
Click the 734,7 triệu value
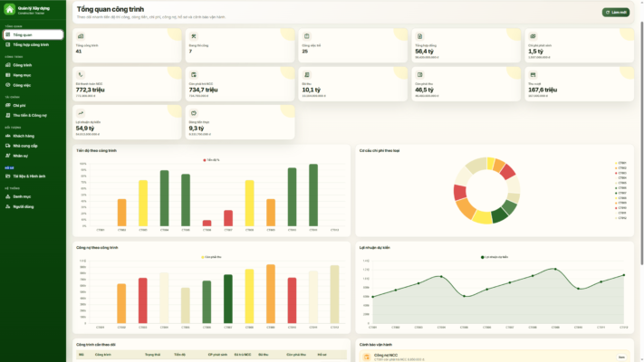(x=203, y=90)
